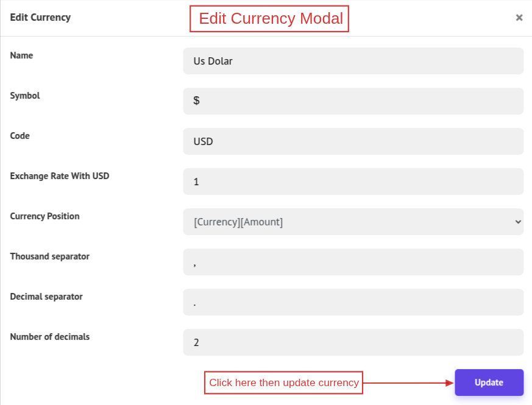532x405 pixels.
Task: Click the Code label text
Action: [20, 136]
